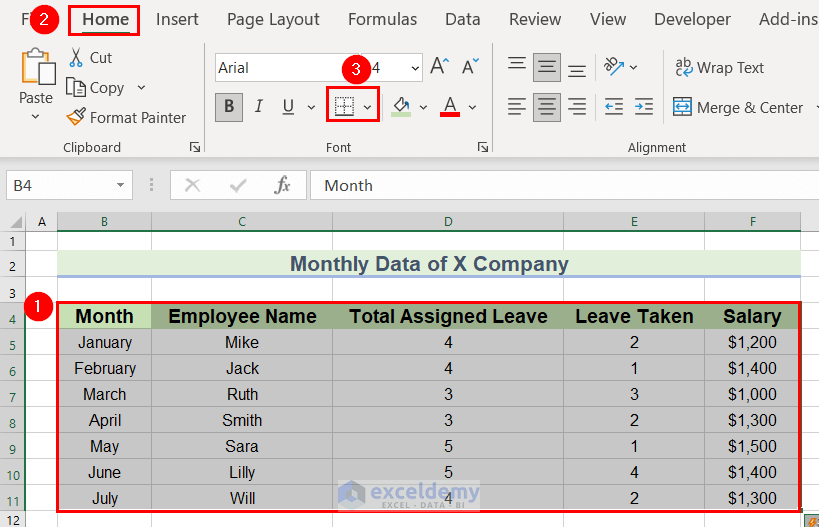Click the Increase Indent icon
The image size is (819, 527).
click(x=643, y=107)
